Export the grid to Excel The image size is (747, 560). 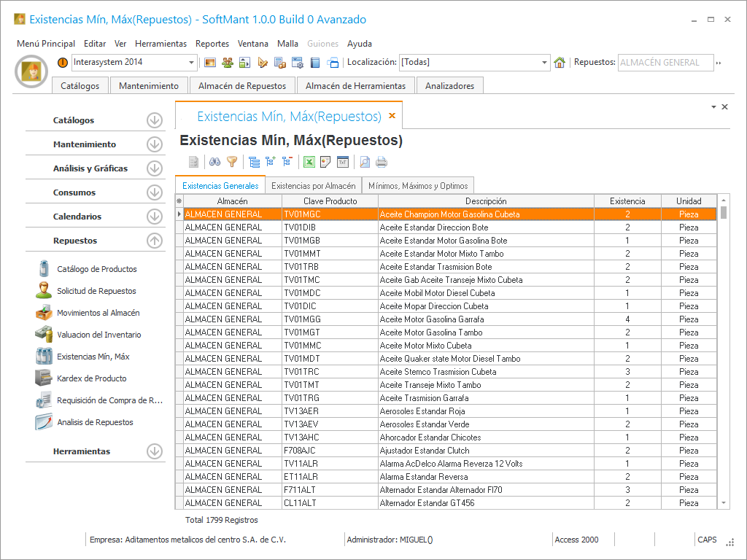point(309,162)
